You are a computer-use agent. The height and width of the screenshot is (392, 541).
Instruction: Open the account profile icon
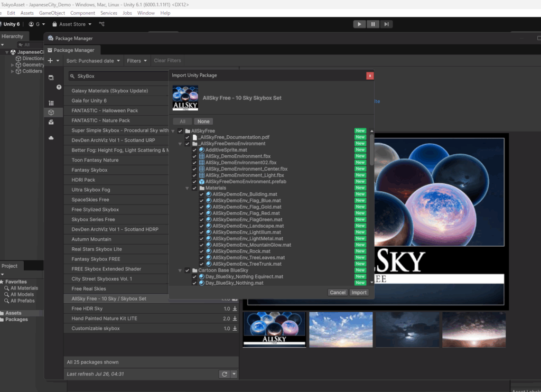pyautogui.click(x=31, y=24)
